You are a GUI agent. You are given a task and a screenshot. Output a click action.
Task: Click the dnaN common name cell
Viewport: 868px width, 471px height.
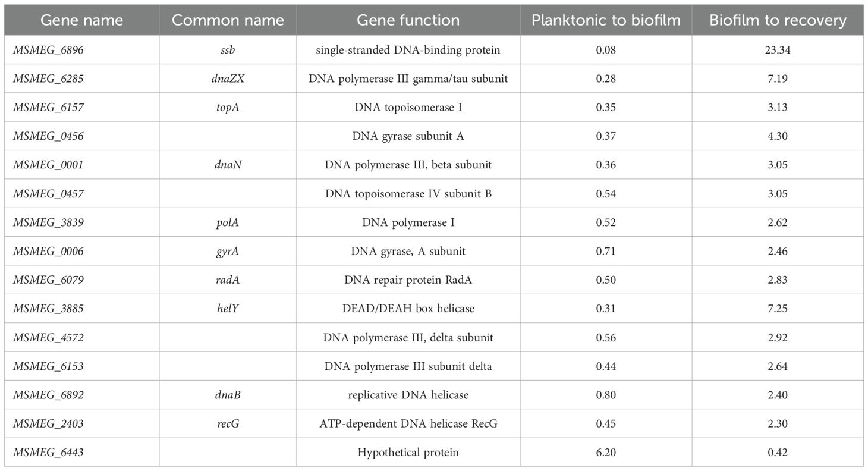coord(228,165)
